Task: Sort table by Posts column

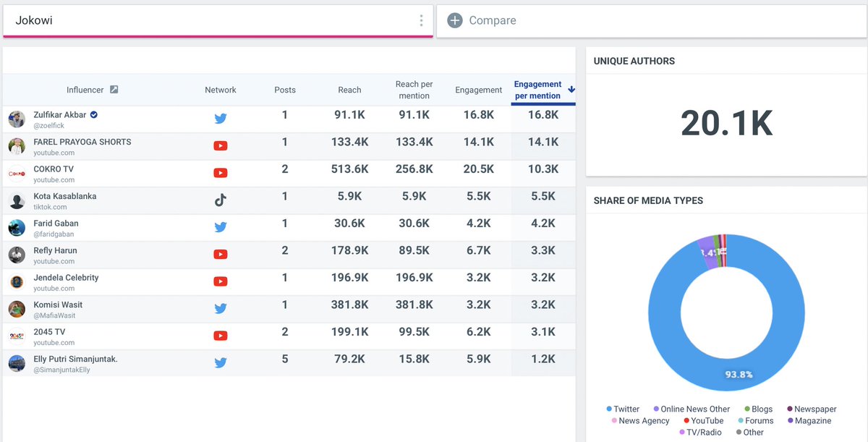Action: (285, 90)
